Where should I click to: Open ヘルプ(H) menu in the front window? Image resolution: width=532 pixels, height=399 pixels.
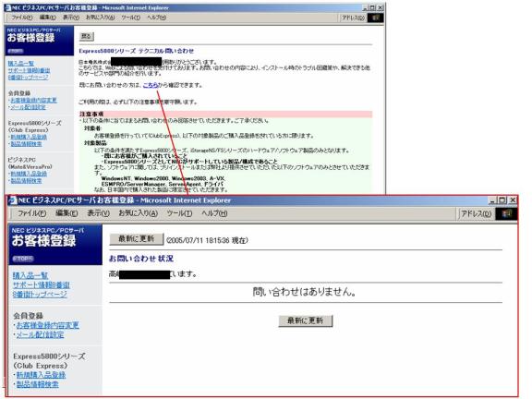tap(214, 213)
